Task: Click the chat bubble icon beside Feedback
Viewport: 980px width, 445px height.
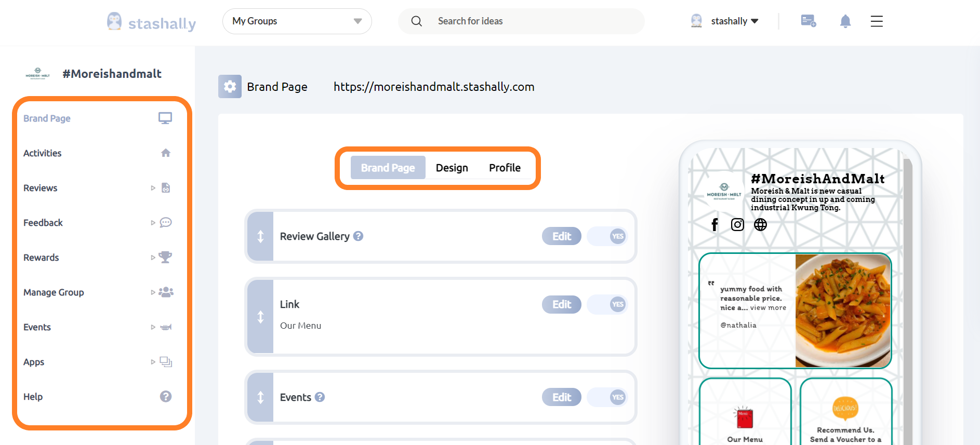Action: pyautogui.click(x=166, y=222)
